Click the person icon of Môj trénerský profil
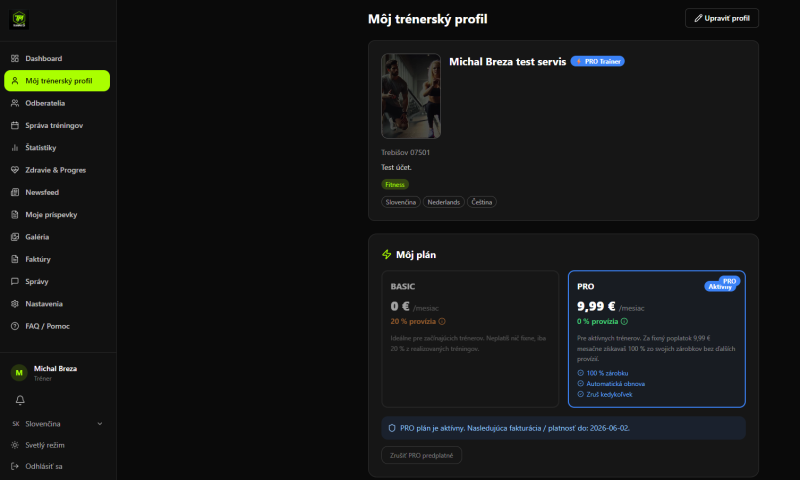 [15, 81]
